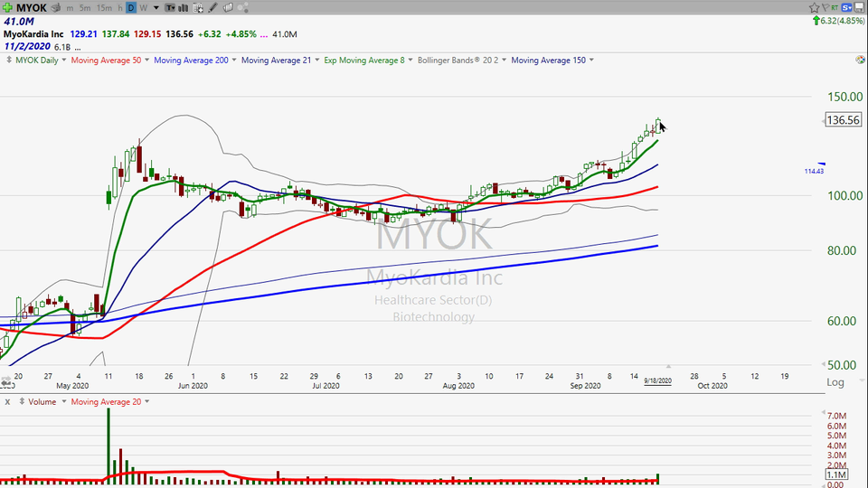Click the colorful wheel icon at plot legend right
The width and height of the screenshot is (868, 488).
860,60
